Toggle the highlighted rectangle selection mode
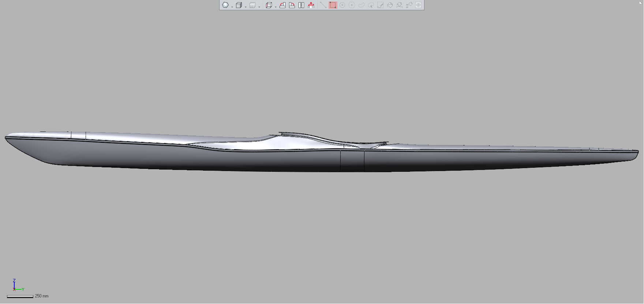Image resolution: width=644 pixels, height=304 pixels. click(333, 5)
